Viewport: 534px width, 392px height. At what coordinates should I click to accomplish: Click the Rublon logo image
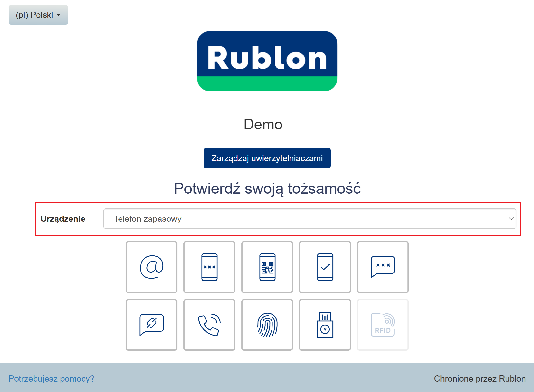[267, 61]
